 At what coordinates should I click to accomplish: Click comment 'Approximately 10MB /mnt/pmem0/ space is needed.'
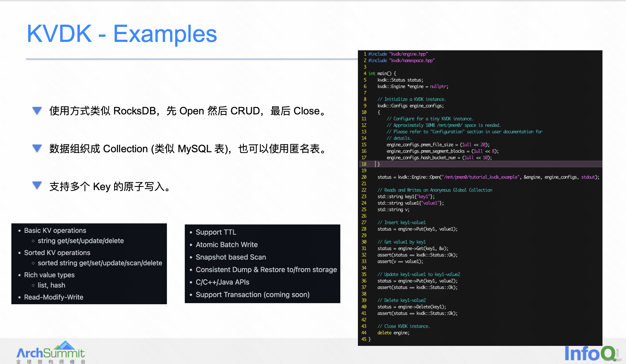(x=444, y=125)
